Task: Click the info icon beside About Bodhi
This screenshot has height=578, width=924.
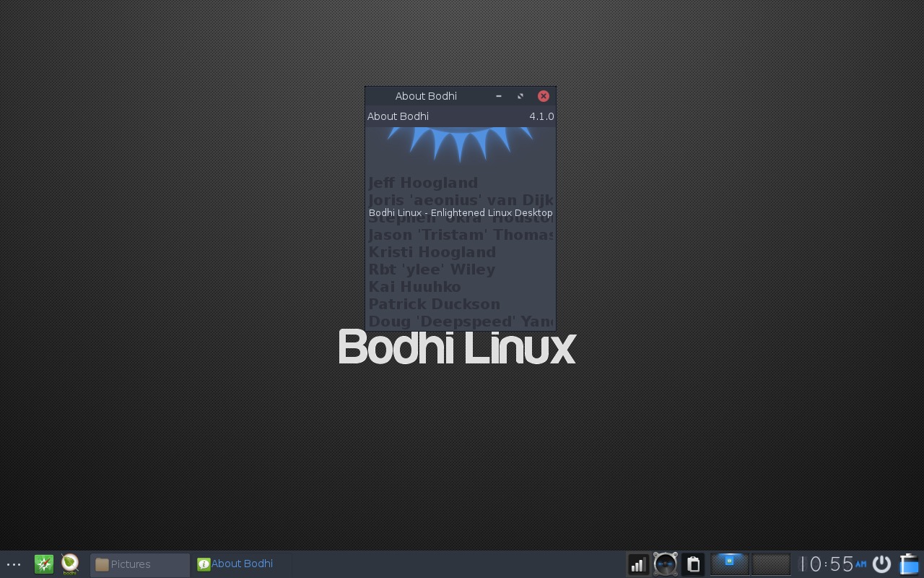Action: (204, 564)
